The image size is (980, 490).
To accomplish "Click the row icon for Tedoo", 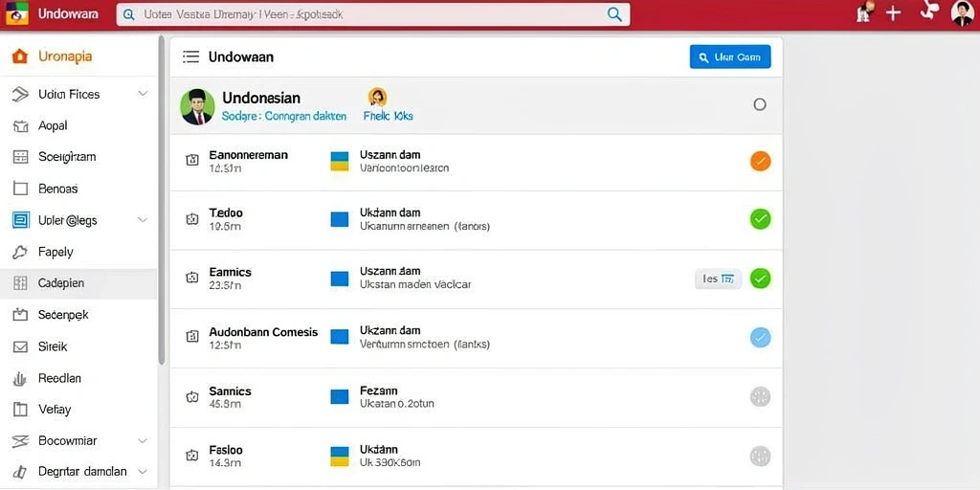I will (x=192, y=219).
